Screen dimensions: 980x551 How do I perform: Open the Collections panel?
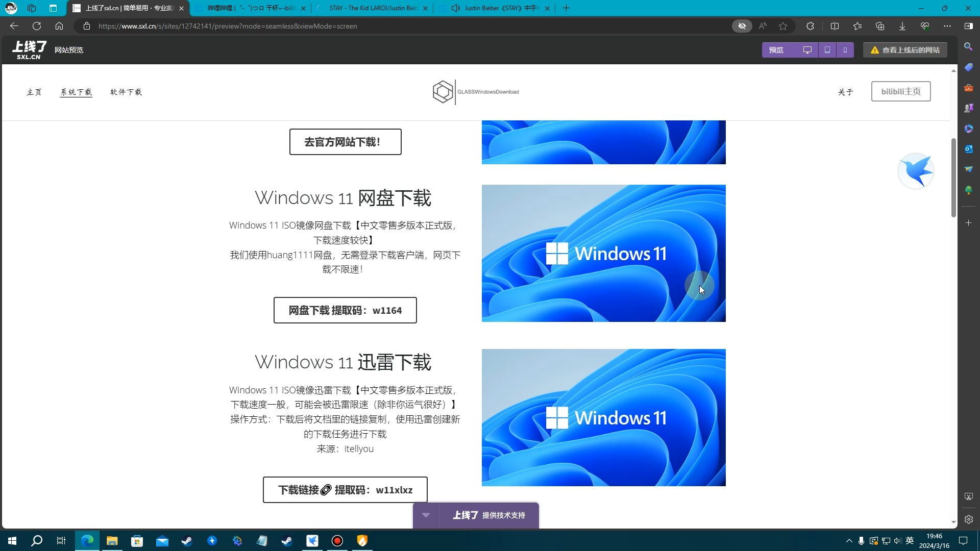click(x=880, y=26)
